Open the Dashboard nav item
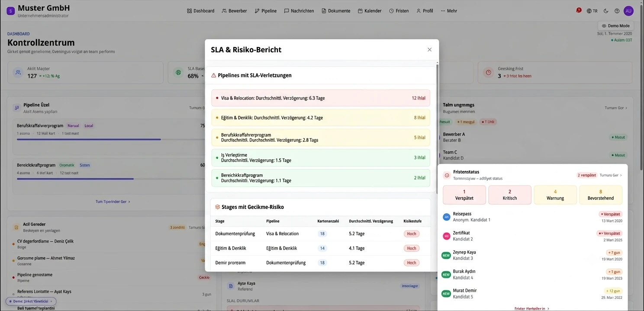644x311 pixels. tap(200, 11)
